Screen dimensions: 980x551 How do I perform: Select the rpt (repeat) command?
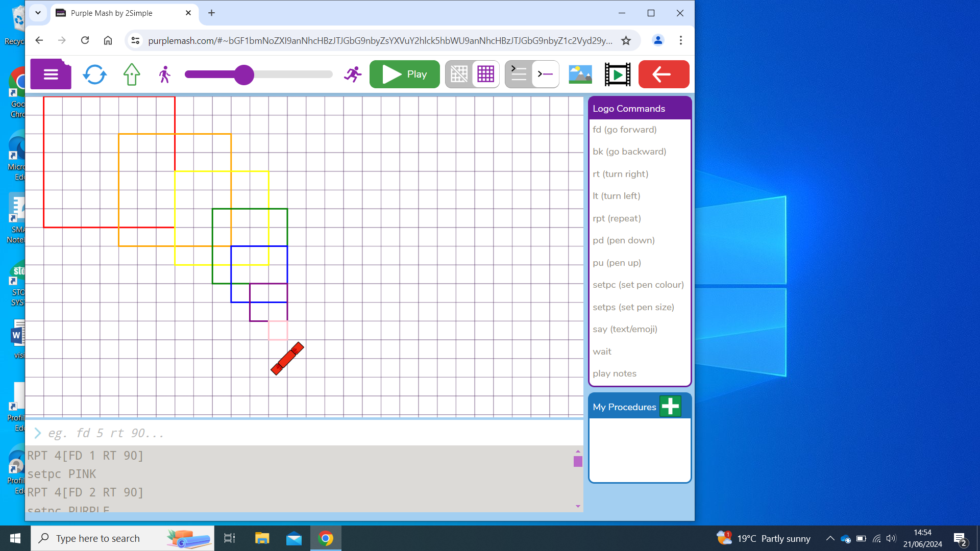[x=617, y=218]
